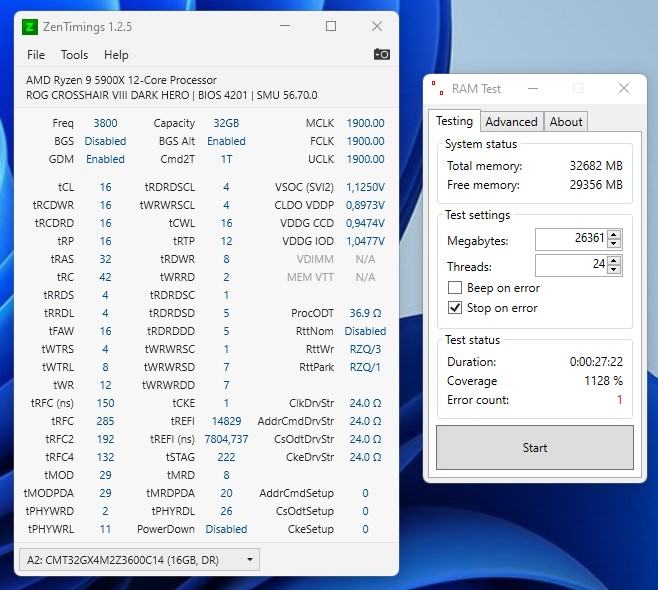658x590 pixels.
Task: Open the Tools menu in ZenTimings
Action: [x=74, y=55]
